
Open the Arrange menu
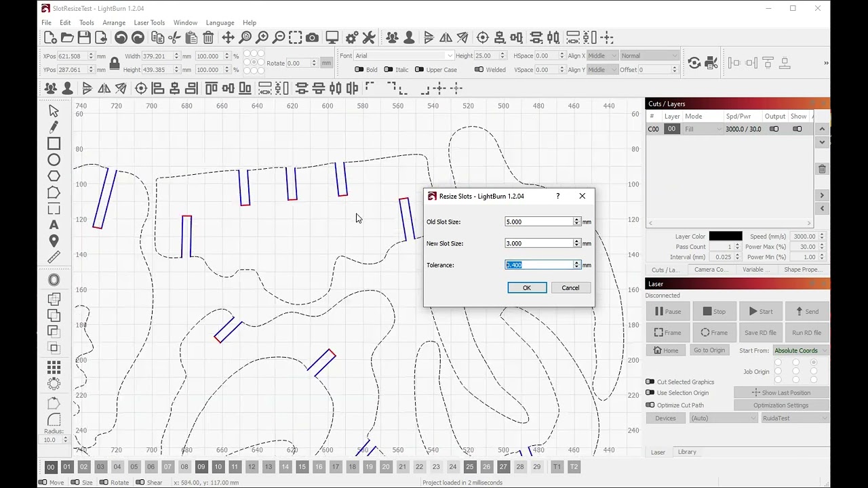114,22
